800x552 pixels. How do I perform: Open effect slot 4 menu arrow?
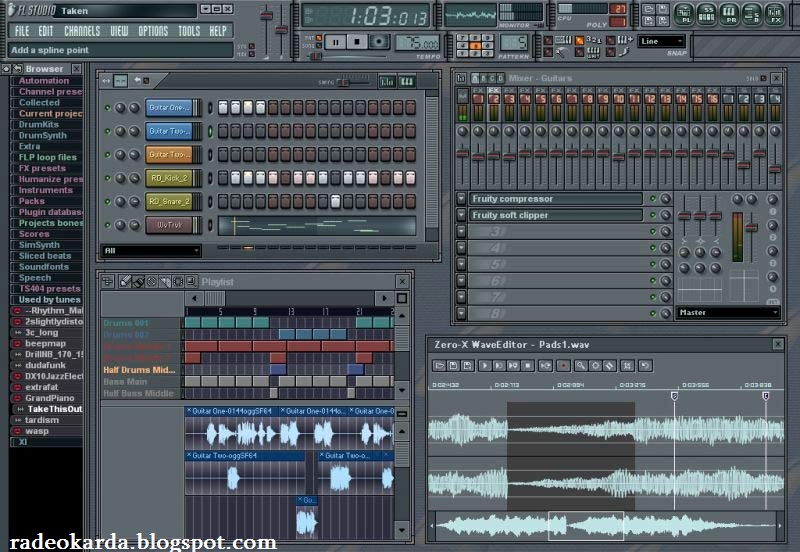click(461, 248)
